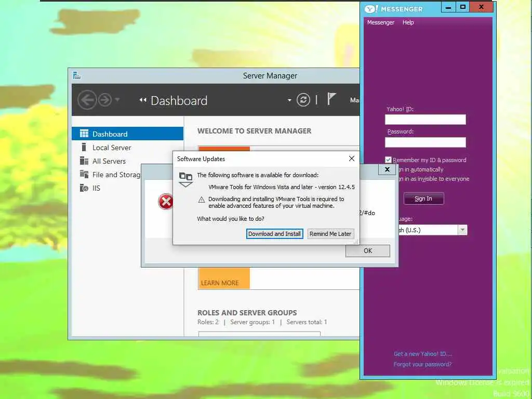This screenshot has width=532, height=399.
Task: Click the IIS icon in sidebar
Action: [x=84, y=188]
